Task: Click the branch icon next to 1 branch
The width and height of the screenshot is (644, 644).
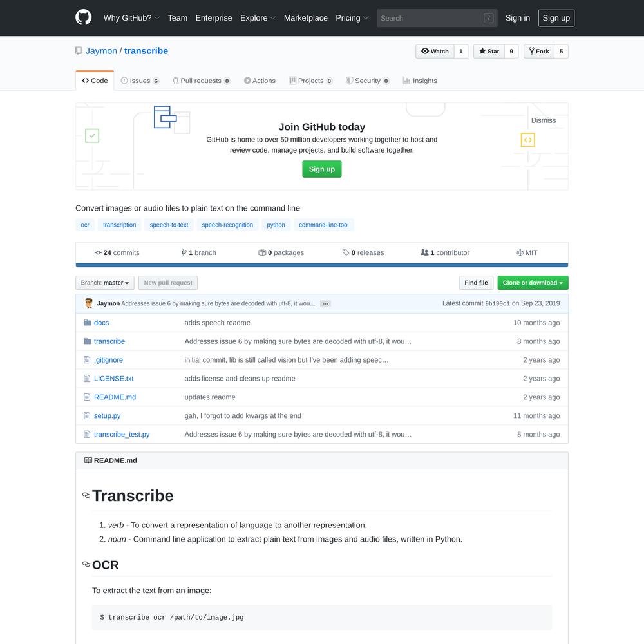Action: (x=184, y=252)
